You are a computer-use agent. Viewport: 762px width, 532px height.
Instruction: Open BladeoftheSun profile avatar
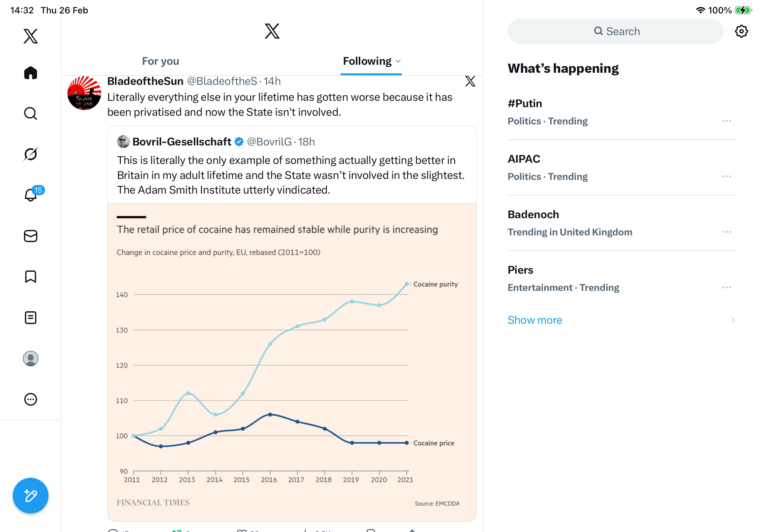[x=84, y=93]
